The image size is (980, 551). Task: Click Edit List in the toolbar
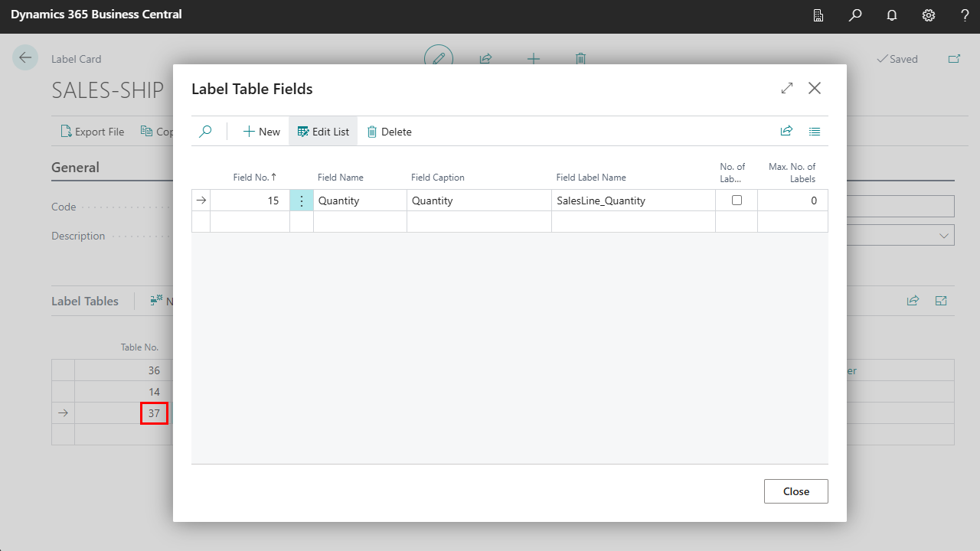(323, 132)
